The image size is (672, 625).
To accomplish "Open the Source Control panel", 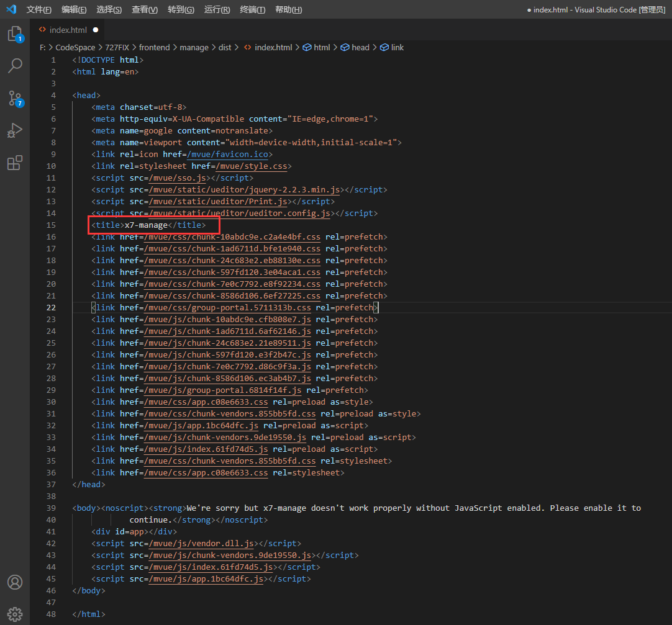I will [15, 98].
